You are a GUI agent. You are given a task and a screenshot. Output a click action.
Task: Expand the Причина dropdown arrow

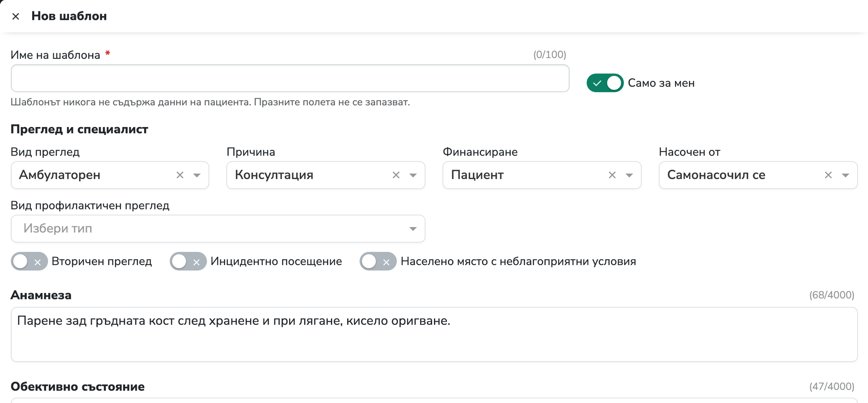click(413, 175)
